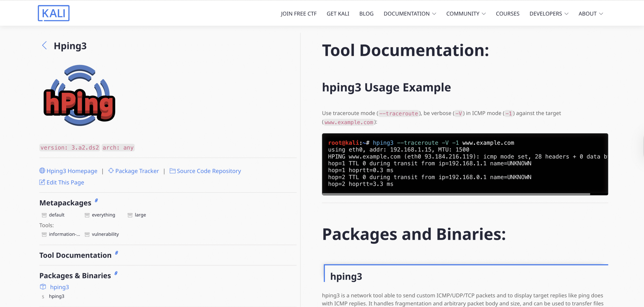Click the code block horizontal scrollbar
Screen dimensions: 644x307
click(x=456, y=194)
